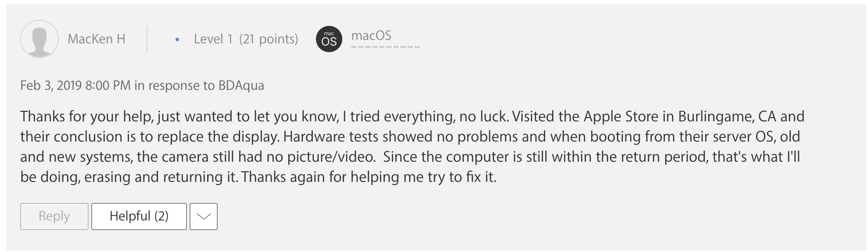This screenshot has width=868, height=252.
Task: Click the Level 1 label
Action: [x=213, y=39]
